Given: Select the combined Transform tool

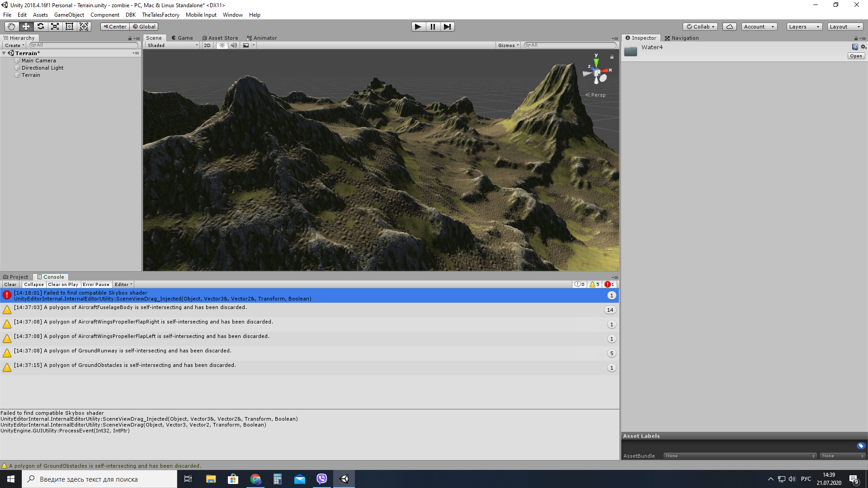Looking at the screenshot, I should 84,27.
